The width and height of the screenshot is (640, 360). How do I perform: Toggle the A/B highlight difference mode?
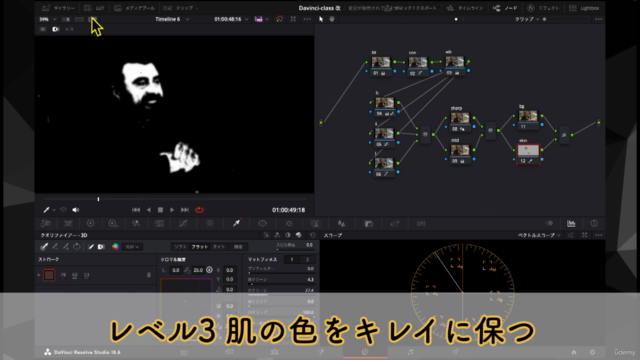coord(69,29)
